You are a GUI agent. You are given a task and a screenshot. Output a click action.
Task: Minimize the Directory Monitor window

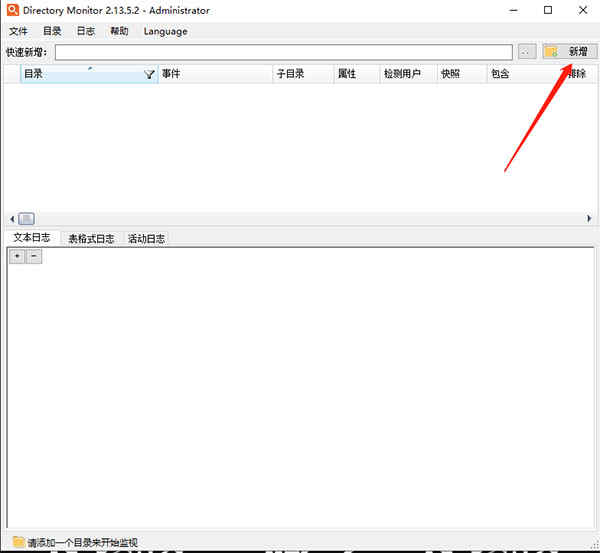[514, 10]
